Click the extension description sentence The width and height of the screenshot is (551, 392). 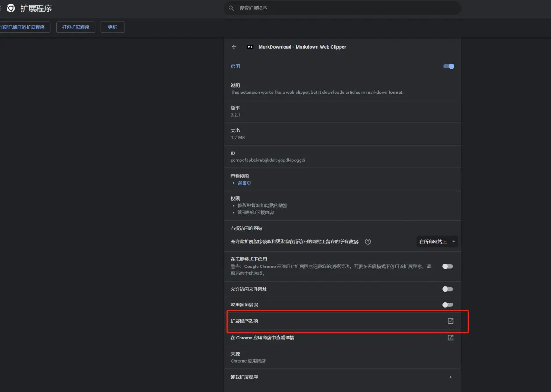(x=317, y=93)
